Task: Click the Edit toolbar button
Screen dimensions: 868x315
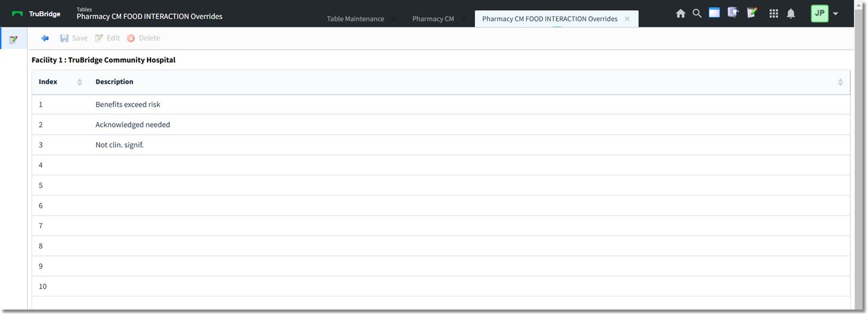Action: pyautogui.click(x=107, y=38)
